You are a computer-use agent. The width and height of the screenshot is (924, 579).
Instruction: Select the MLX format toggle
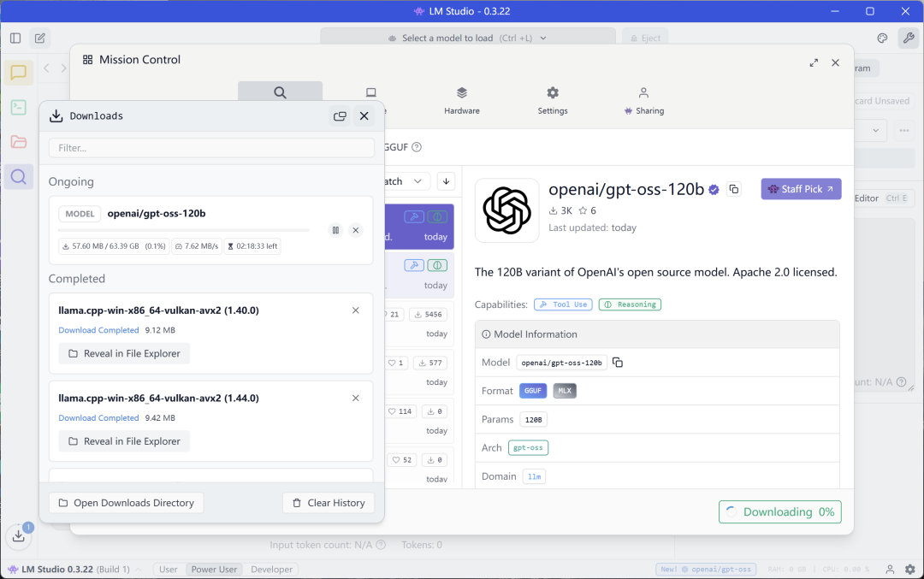point(565,391)
